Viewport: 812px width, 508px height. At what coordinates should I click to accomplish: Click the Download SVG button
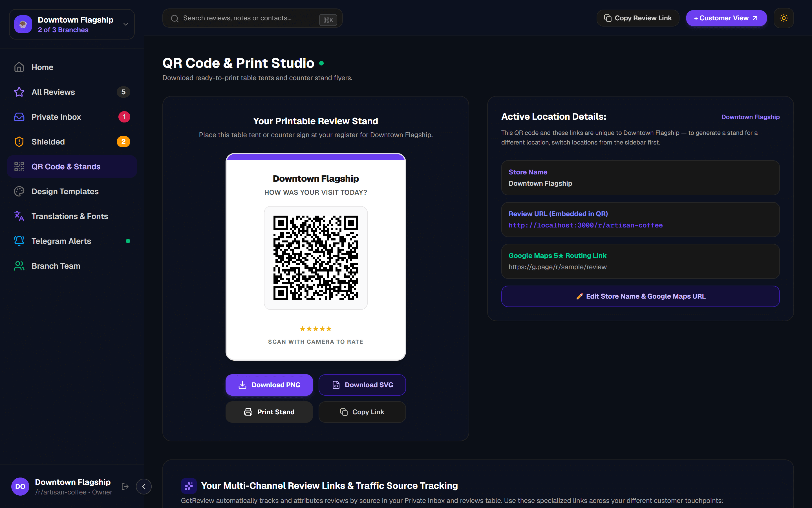362,385
